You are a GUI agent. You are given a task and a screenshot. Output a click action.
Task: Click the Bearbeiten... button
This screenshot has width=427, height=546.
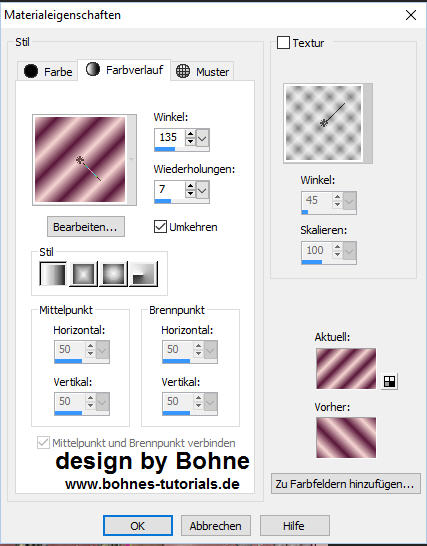[x=86, y=227]
